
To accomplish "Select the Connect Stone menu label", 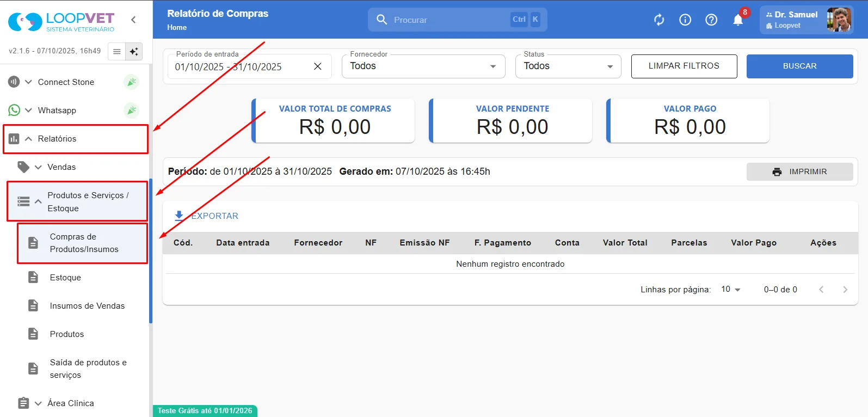I will (x=66, y=82).
